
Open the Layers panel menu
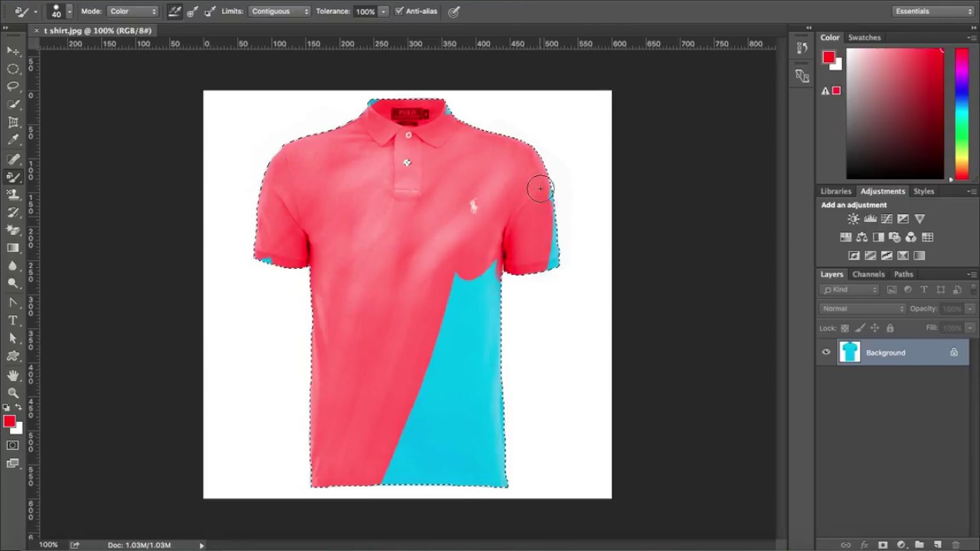point(972,274)
